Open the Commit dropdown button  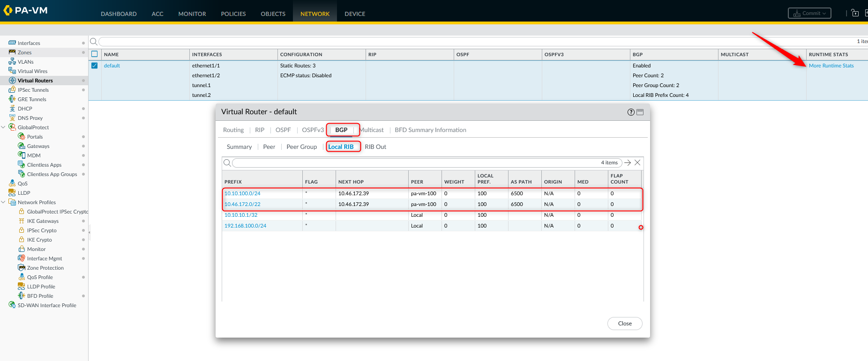(x=809, y=13)
